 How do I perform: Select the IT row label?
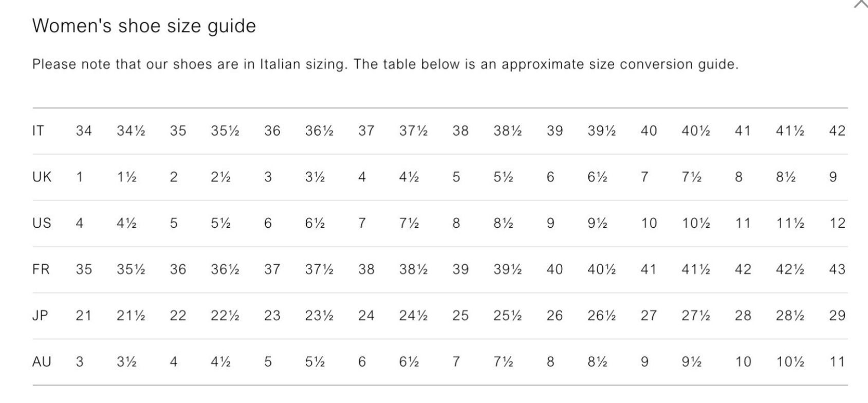pos(38,131)
